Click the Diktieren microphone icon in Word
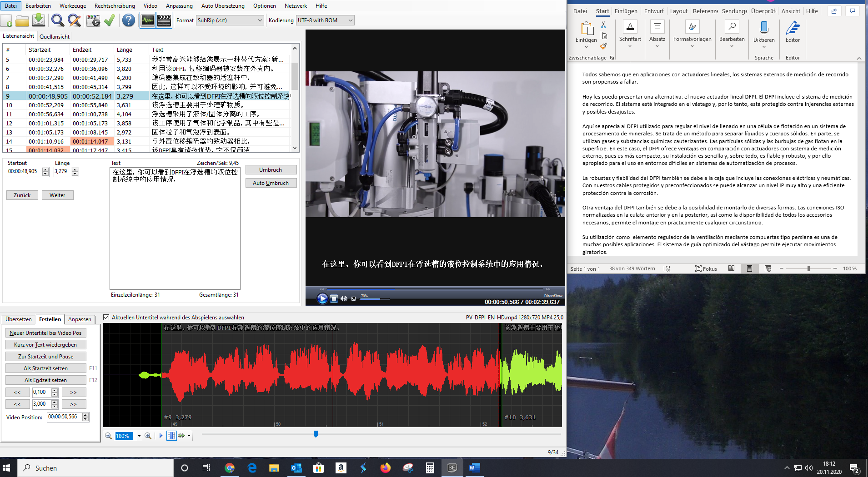 [x=764, y=28]
